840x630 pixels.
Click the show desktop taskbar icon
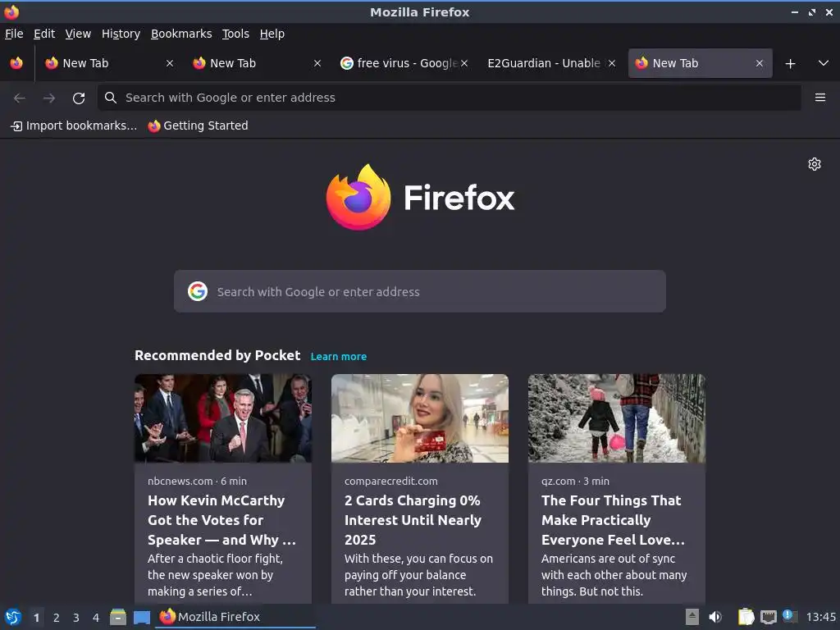(x=141, y=617)
